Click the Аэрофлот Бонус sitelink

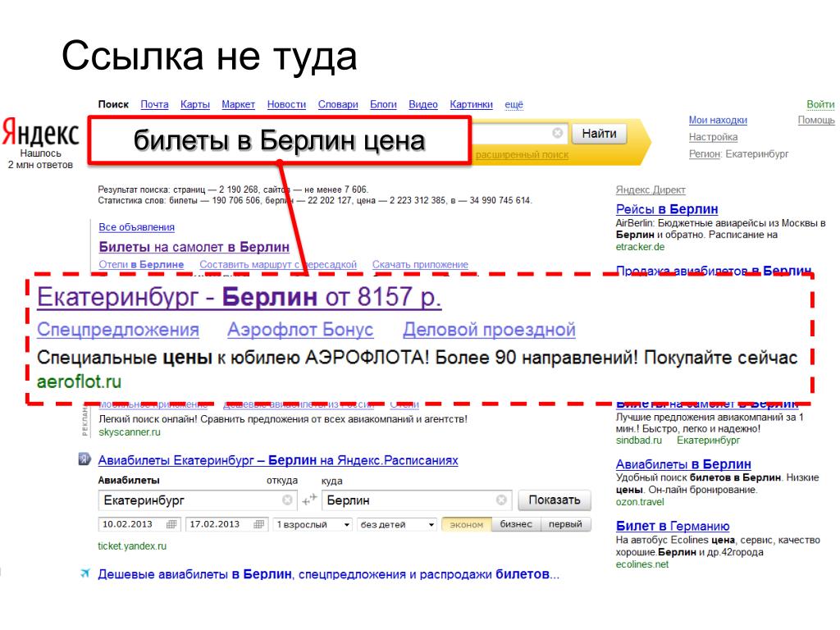coord(300,330)
